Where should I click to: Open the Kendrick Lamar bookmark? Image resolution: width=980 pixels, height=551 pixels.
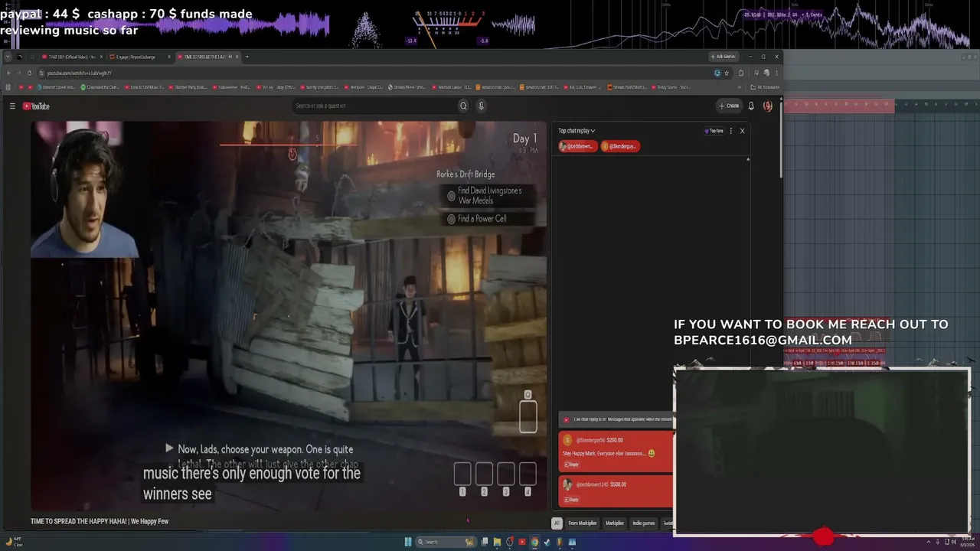tap(452, 87)
